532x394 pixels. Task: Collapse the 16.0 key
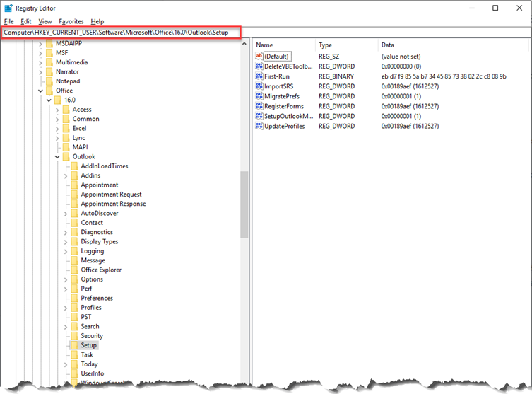(x=49, y=100)
